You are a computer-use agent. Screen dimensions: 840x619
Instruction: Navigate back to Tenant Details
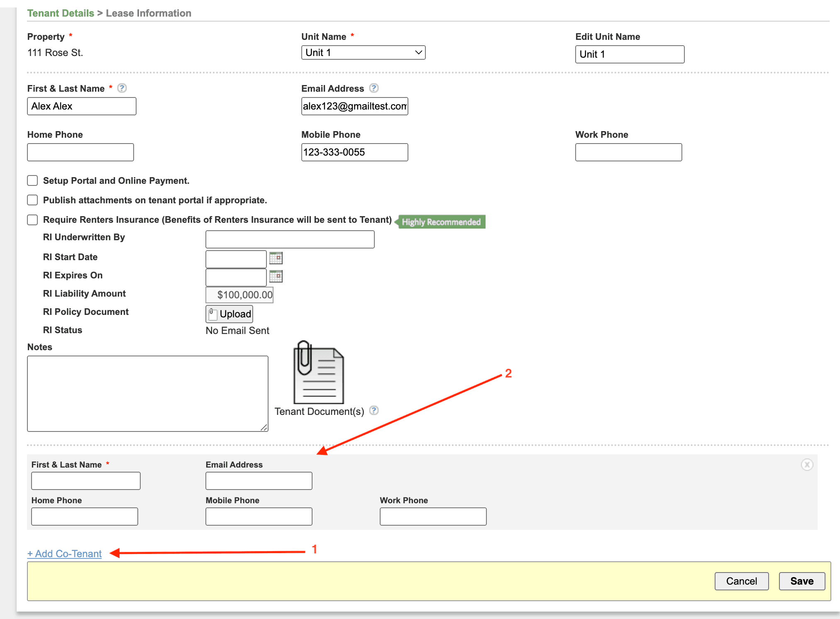click(60, 13)
